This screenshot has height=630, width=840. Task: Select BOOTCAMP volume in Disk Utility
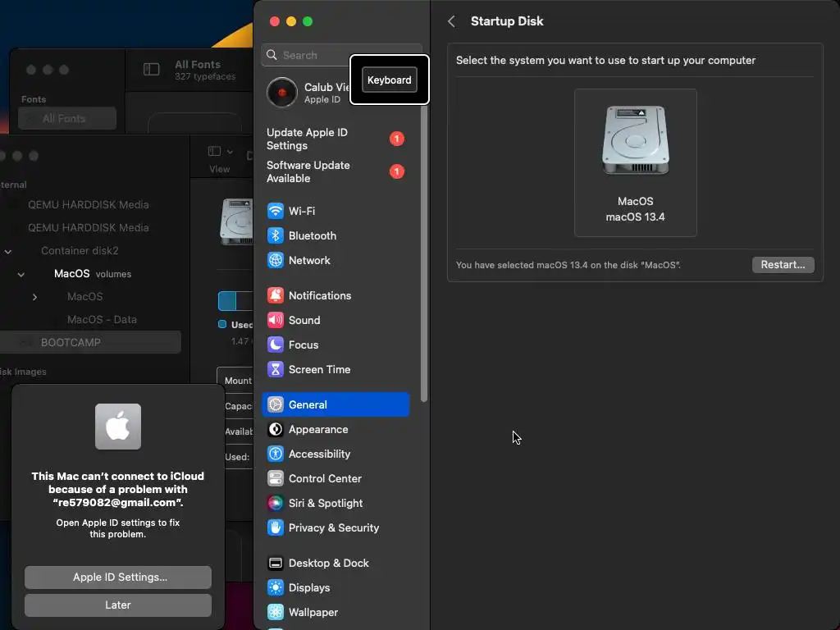pyautogui.click(x=90, y=342)
